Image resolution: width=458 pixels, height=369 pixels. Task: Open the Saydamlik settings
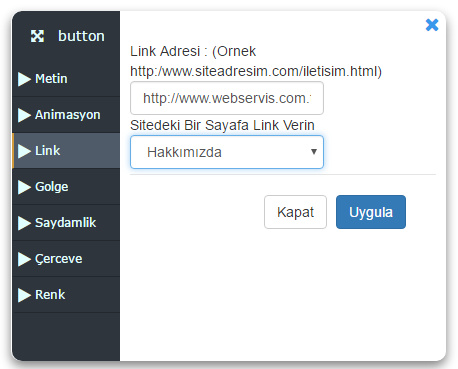point(66,223)
